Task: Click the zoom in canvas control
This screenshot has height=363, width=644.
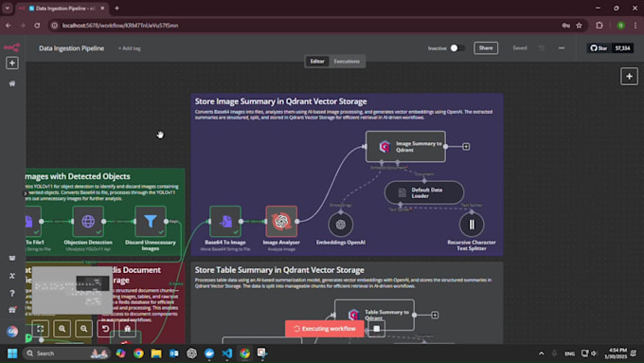Action: point(62,329)
